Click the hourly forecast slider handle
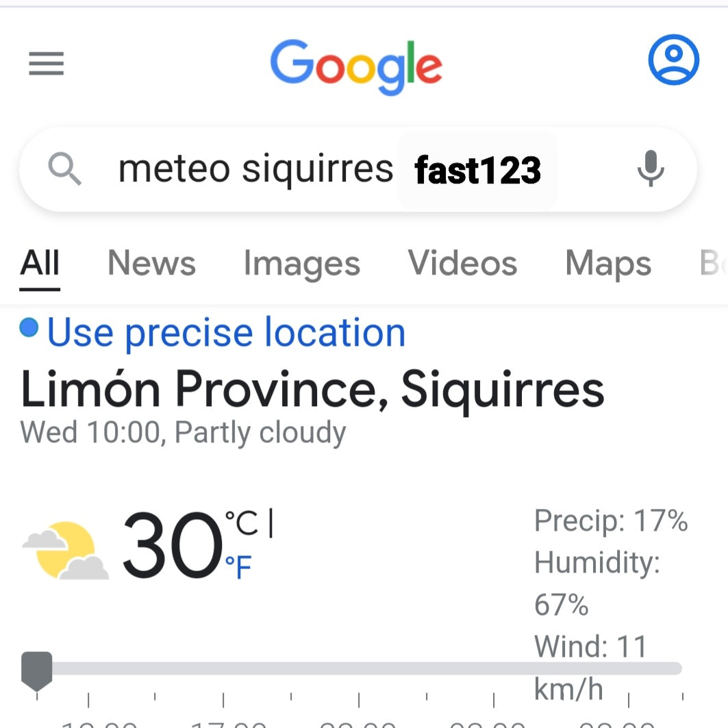 37,669
